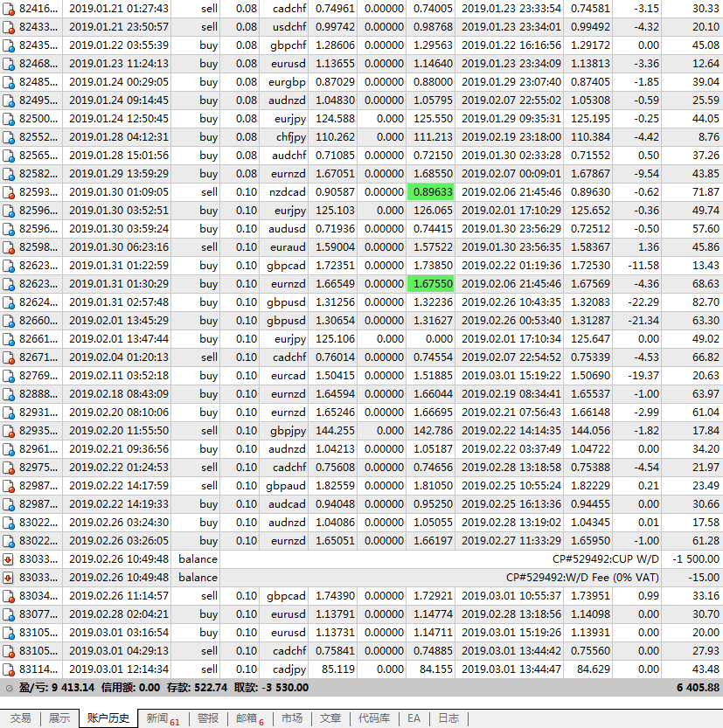This screenshot has height=728, width=723.
Task: Click the order number 82769...
Action: 38,376
